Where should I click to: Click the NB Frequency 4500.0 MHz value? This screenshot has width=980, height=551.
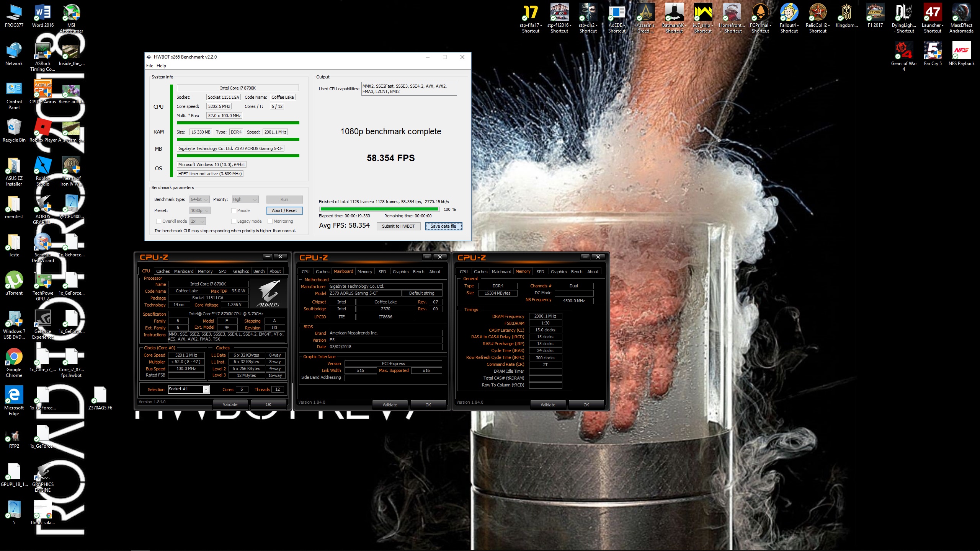(x=574, y=301)
